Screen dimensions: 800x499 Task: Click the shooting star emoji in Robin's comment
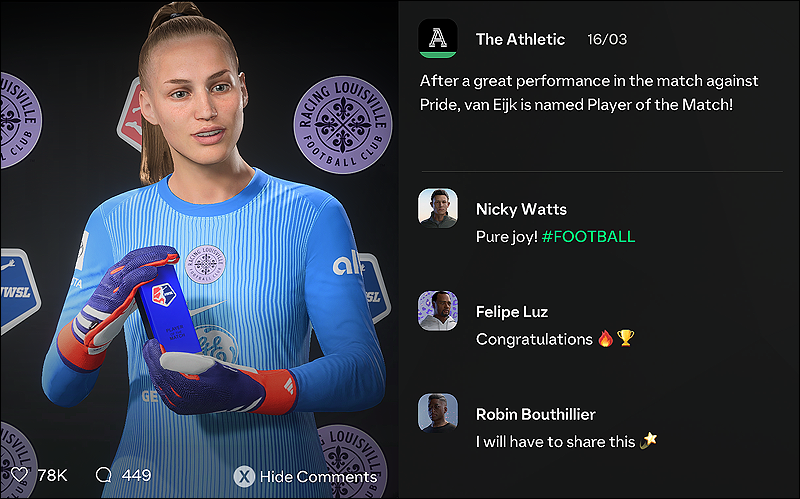648,440
